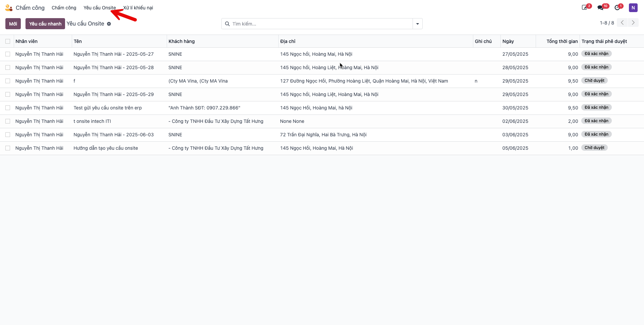Image resolution: width=644 pixels, height=325 pixels.
Task: Click the Đã xác nhận status on 02/06/2025 row
Action: coord(596,121)
